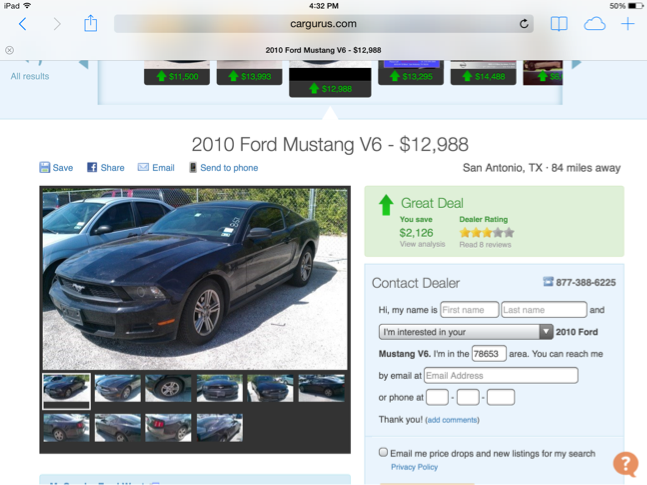The image size is (647, 485).
Task: Open the Safari share sheet icon
Action: click(x=91, y=24)
